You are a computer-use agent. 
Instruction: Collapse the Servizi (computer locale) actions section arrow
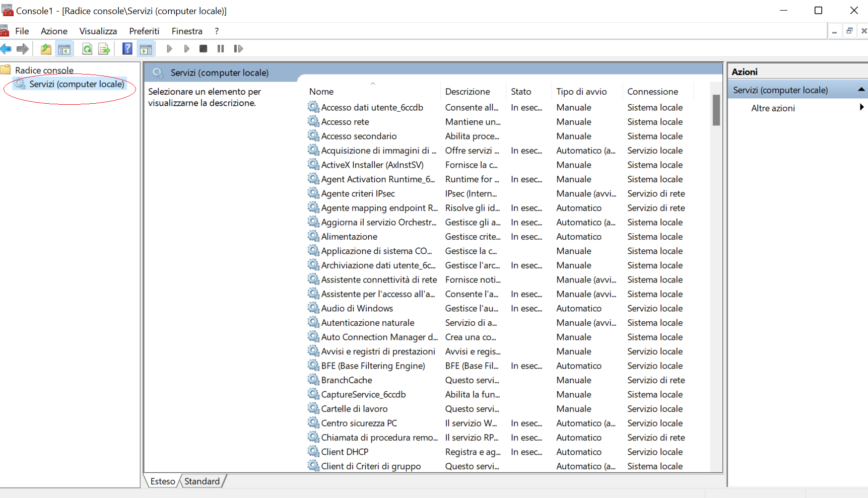[861, 90]
